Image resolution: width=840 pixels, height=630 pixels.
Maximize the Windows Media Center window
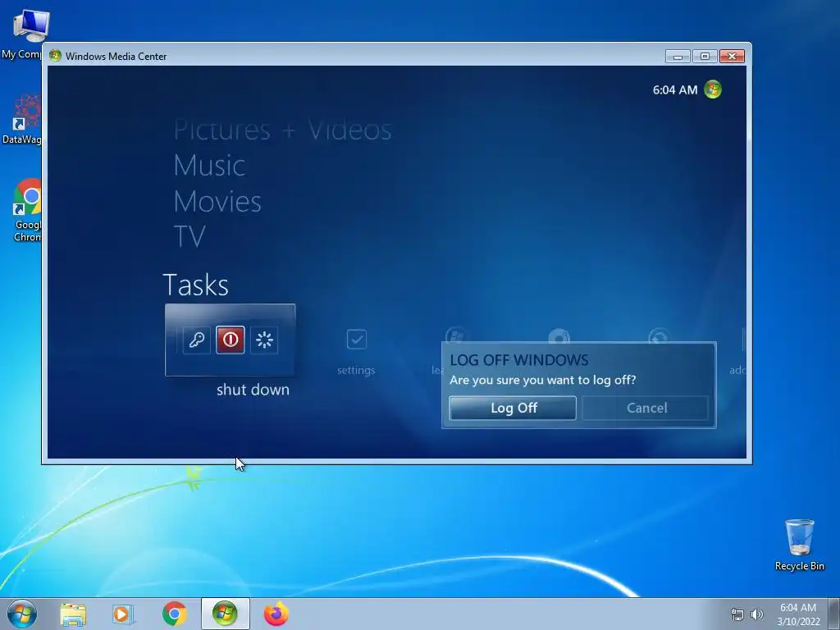(705, 57)
